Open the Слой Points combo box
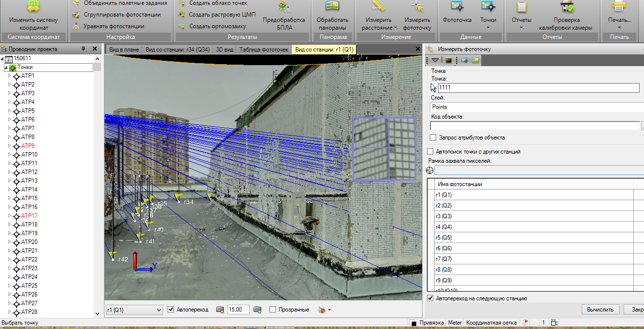The height and width of the screenshot is (329, 644). point(537,107)
